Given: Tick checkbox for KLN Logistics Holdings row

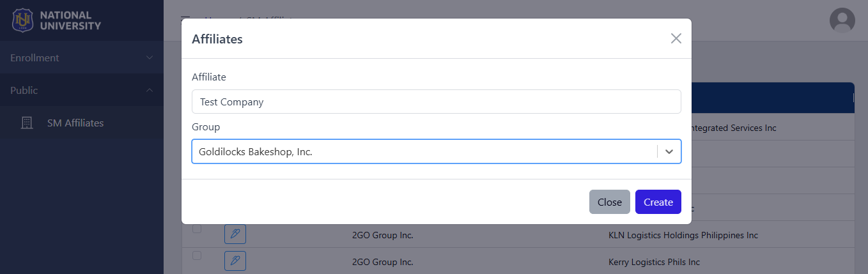Looking at the screenshot, I should pos(197,229).
